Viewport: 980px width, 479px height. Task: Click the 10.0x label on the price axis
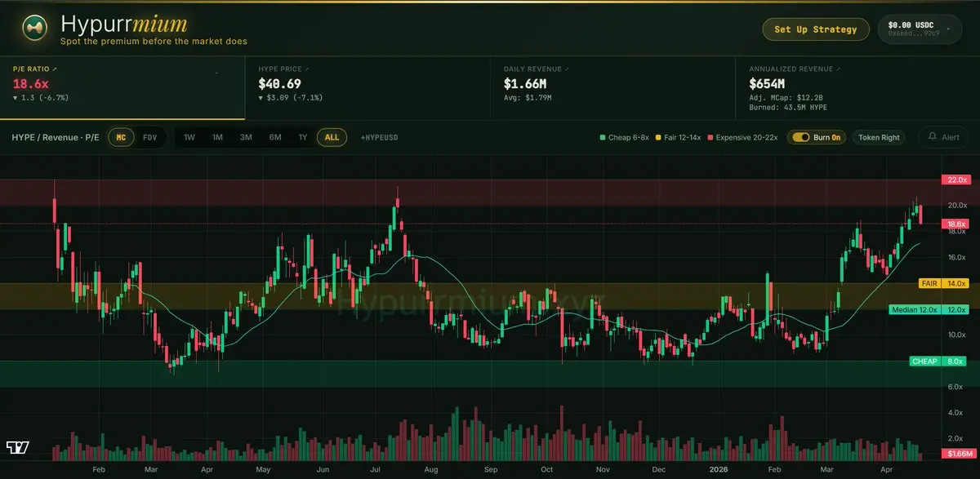click(957, 335)
